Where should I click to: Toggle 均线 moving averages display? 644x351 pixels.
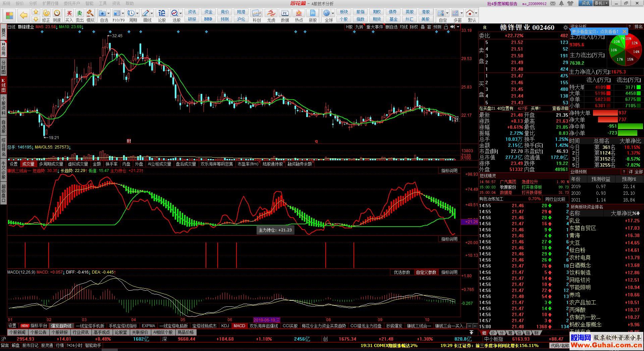[404, 27]
